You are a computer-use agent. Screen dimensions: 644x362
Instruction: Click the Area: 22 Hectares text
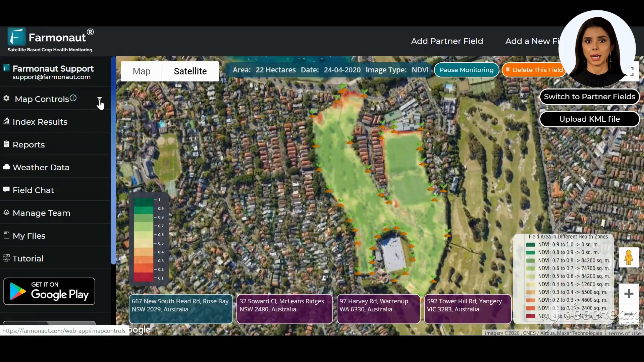tap(264, 70)
